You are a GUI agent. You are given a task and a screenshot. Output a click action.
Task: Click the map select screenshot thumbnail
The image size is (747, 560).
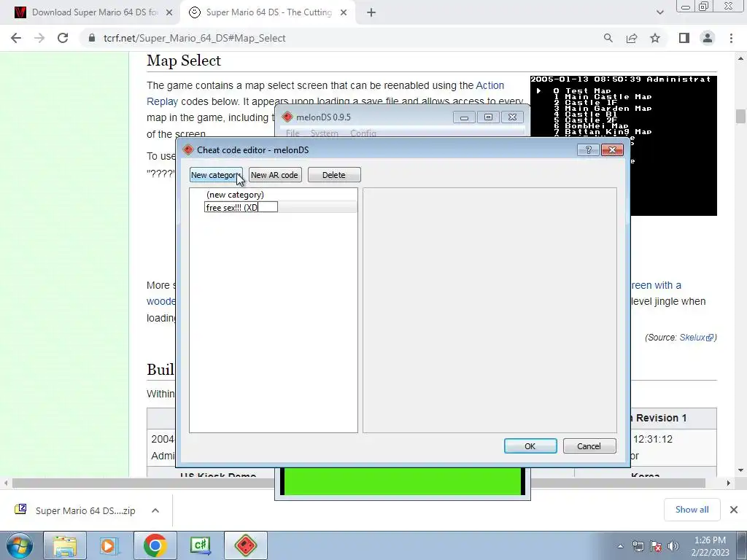coord(624,145)
